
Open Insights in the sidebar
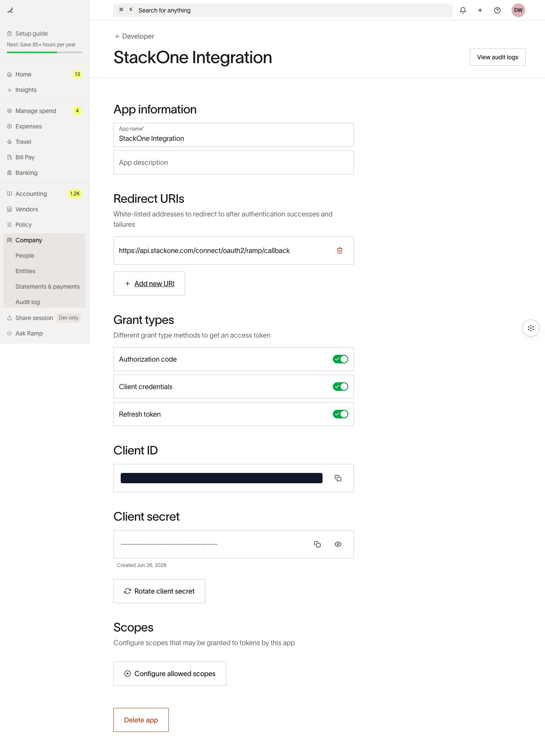pos(44,90)
